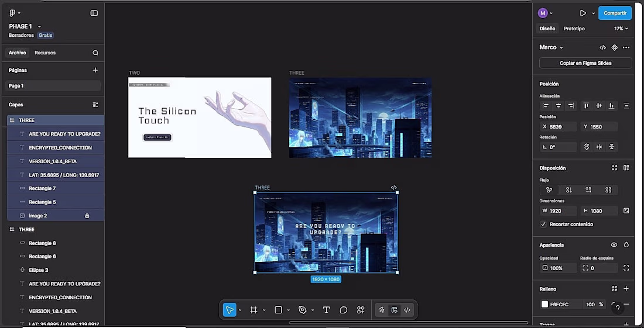Viewport: 644px width, 328px height.
Task: Select the Move tool in toolbar
Action: [x=229, y=310]
